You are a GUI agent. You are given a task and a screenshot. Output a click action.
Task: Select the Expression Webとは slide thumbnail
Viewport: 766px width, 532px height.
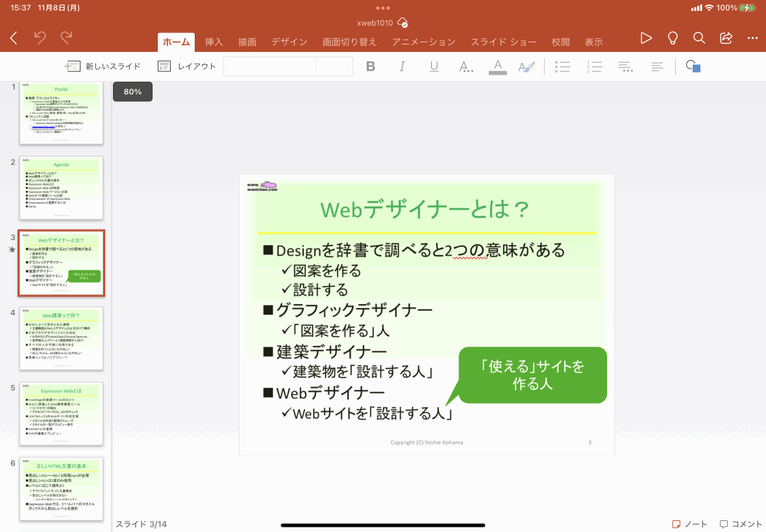coord(61,413)
